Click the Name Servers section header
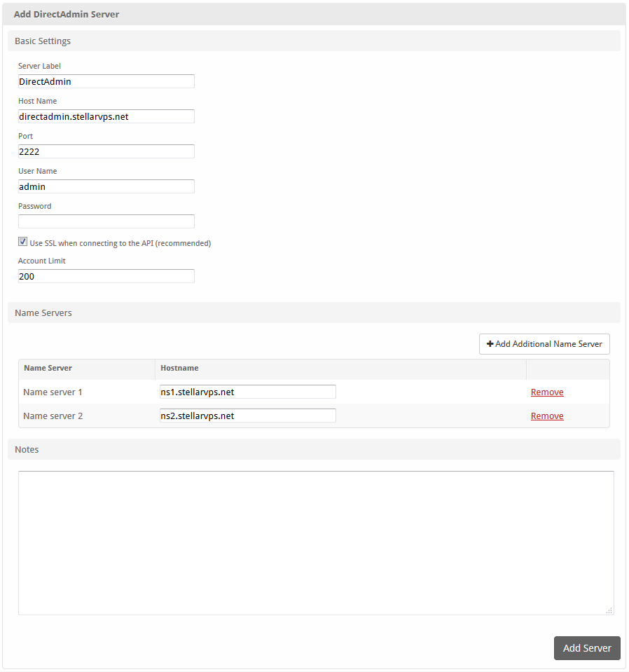This screenshot has height=672, width=629. tap(43, 313)
